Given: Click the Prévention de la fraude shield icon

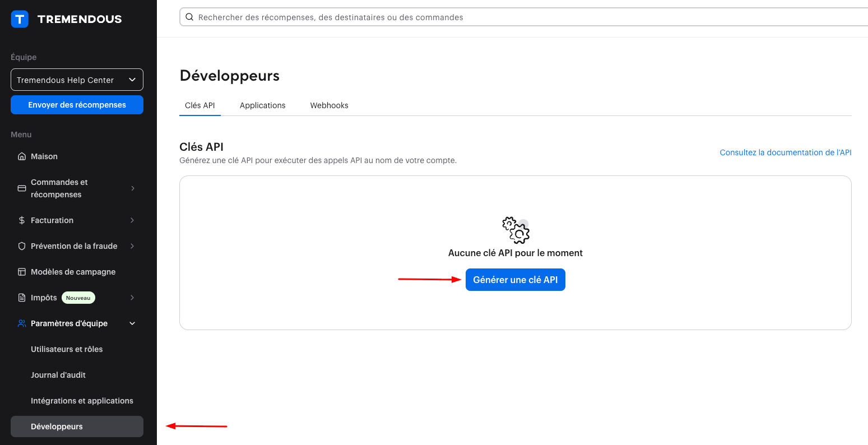Looking at the screenshot, I should point(22,246).
